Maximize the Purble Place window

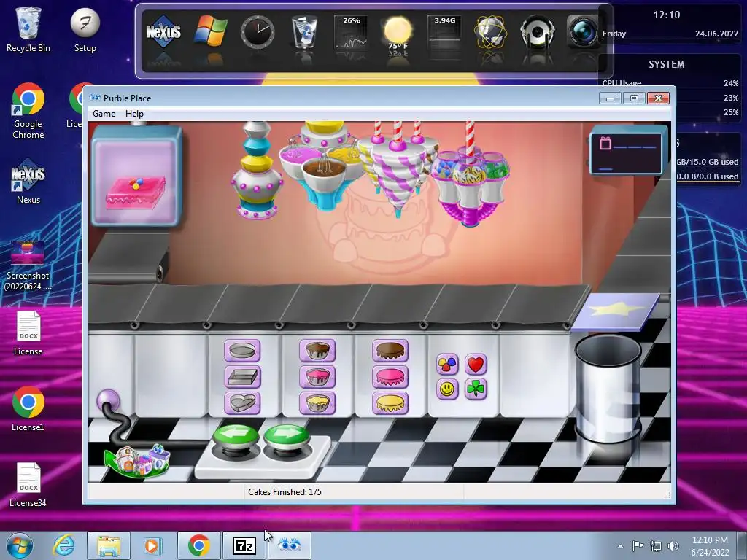(634, 98)
